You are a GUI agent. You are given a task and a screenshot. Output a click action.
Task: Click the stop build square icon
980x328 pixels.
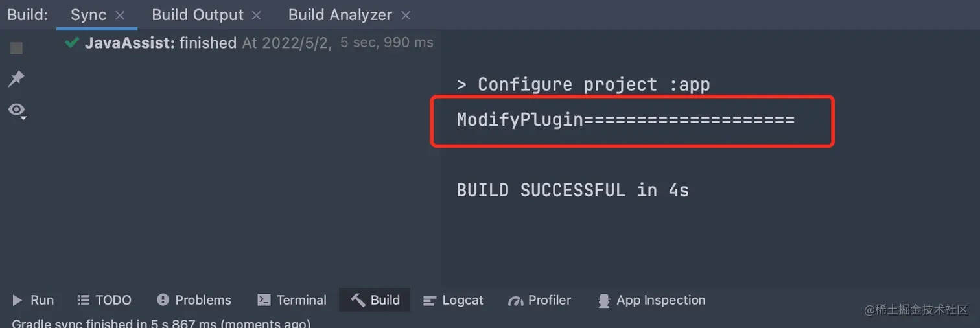click(x=16, y=48)
